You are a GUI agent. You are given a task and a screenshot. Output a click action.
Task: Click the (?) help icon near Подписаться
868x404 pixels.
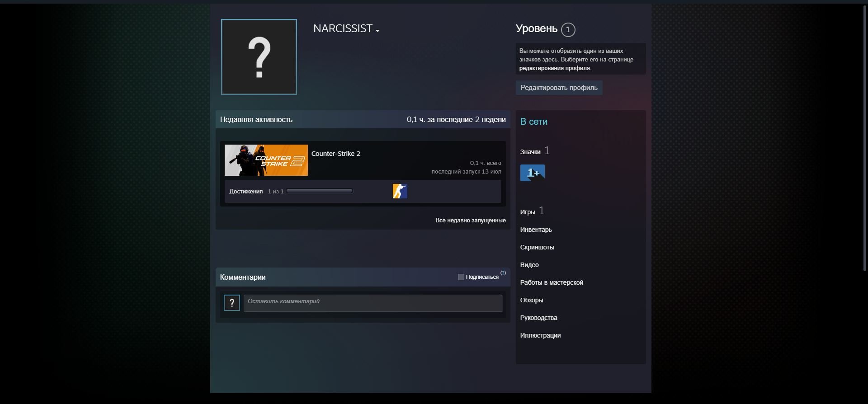click(x=503, y=273)
